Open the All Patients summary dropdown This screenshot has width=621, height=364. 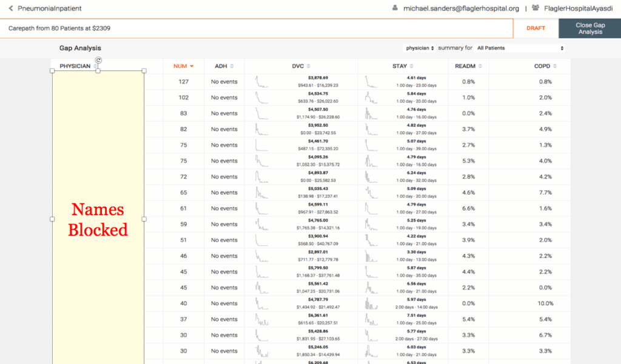tap(520, 48)
